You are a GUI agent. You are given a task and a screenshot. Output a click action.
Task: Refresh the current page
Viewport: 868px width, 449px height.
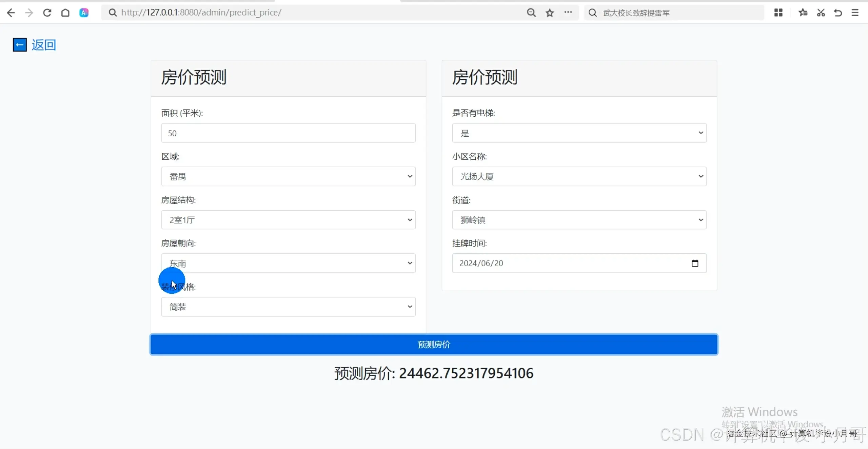tap(47, 13)
